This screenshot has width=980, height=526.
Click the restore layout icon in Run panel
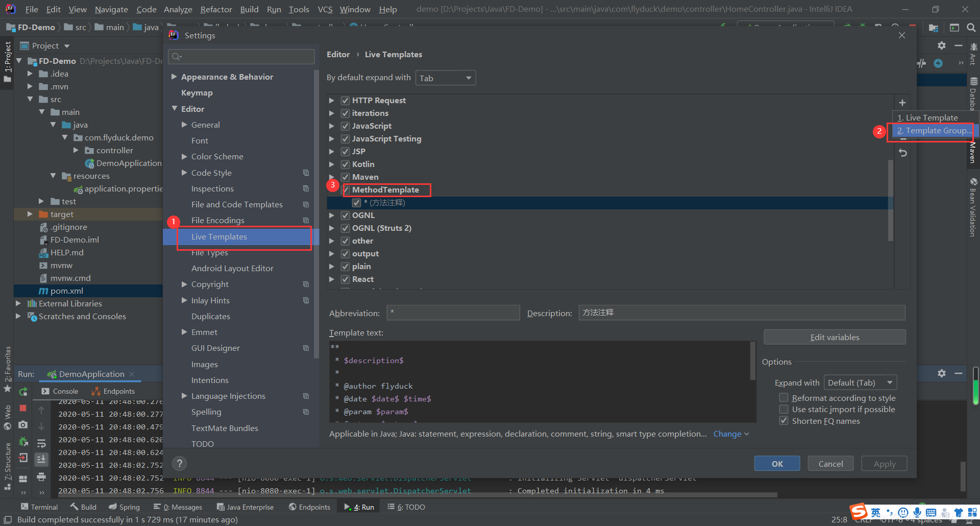[x=23, y=479]
